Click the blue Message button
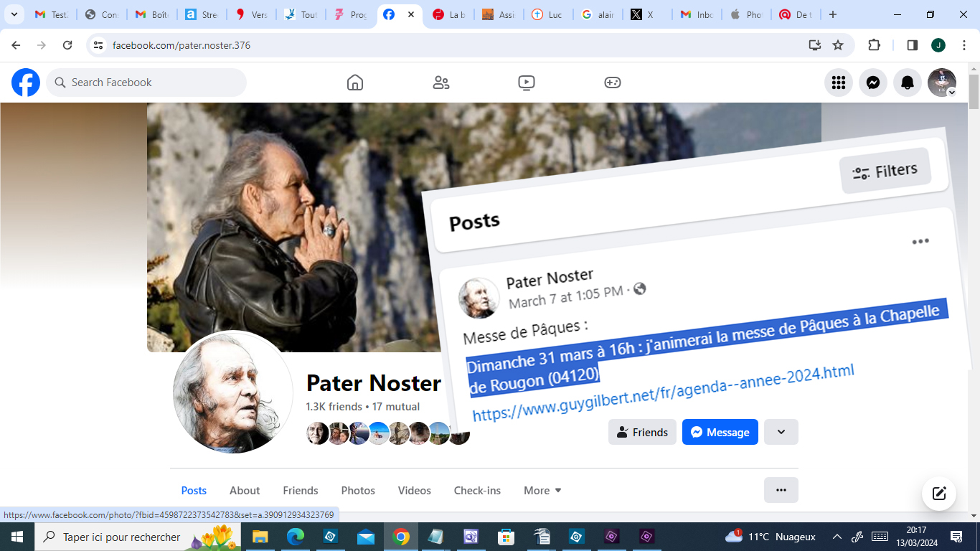 (720, 432)
